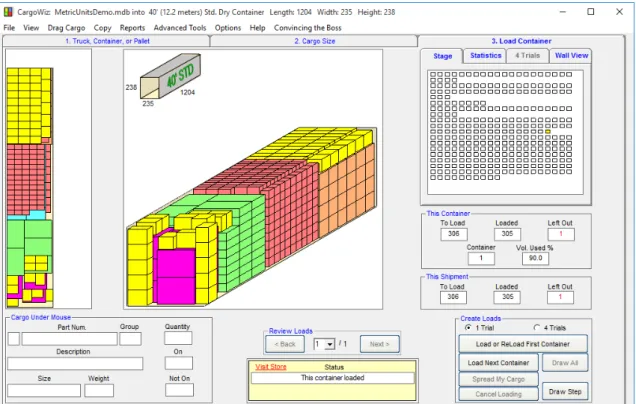Select the 1 Trial radio button

[468, 328]
